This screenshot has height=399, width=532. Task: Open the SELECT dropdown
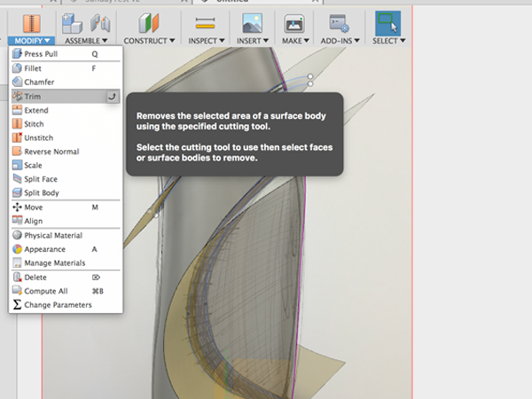point(389,41)
